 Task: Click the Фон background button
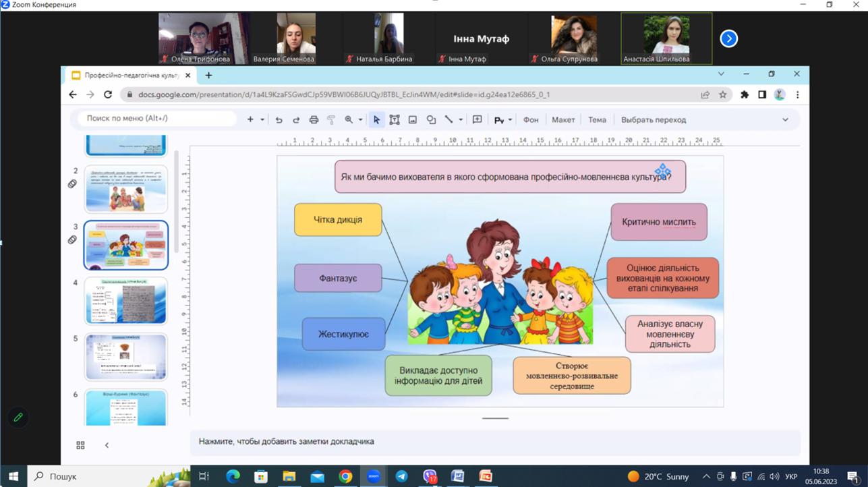tap(531, 120)
